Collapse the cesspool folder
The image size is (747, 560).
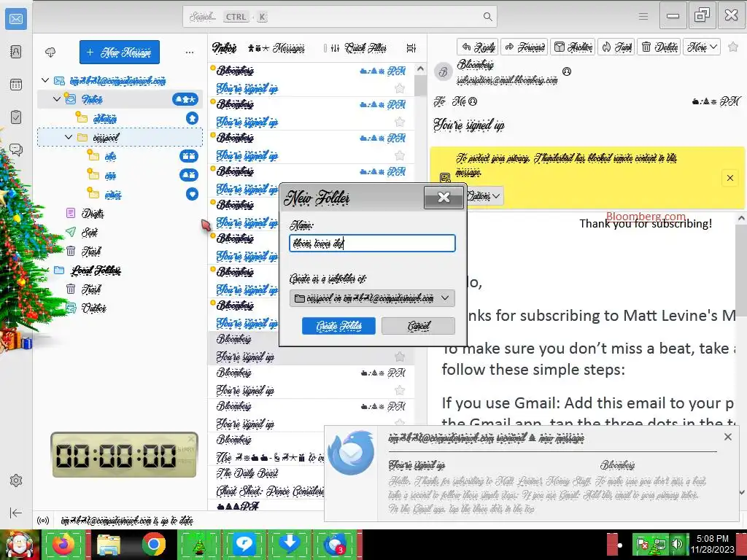click(69, 137)
